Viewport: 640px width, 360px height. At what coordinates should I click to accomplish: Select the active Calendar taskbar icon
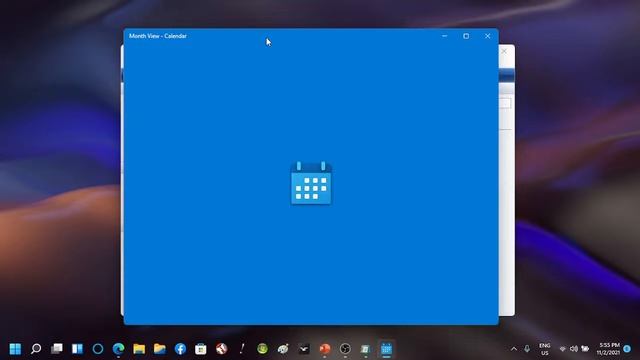click(x=387, y=349)
